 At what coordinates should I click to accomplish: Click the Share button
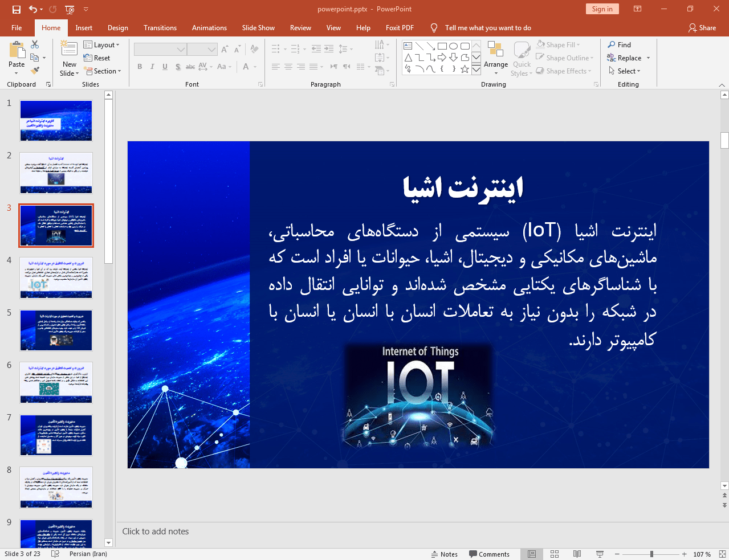702,28
